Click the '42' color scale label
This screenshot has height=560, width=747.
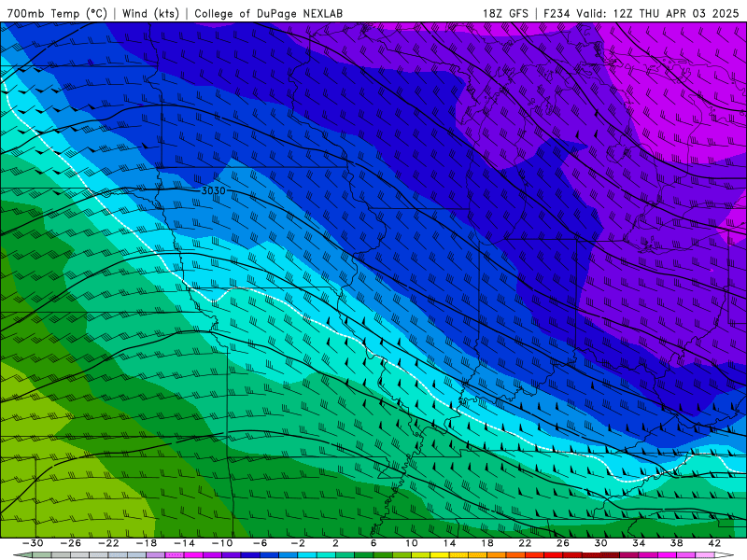(x=714, y=543)
